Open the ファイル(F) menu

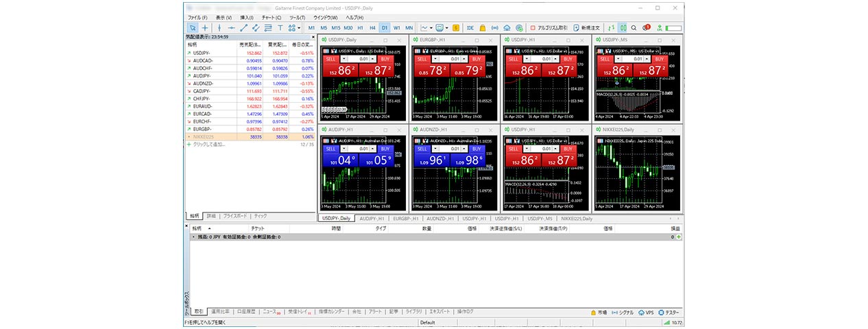pos(197,16)
